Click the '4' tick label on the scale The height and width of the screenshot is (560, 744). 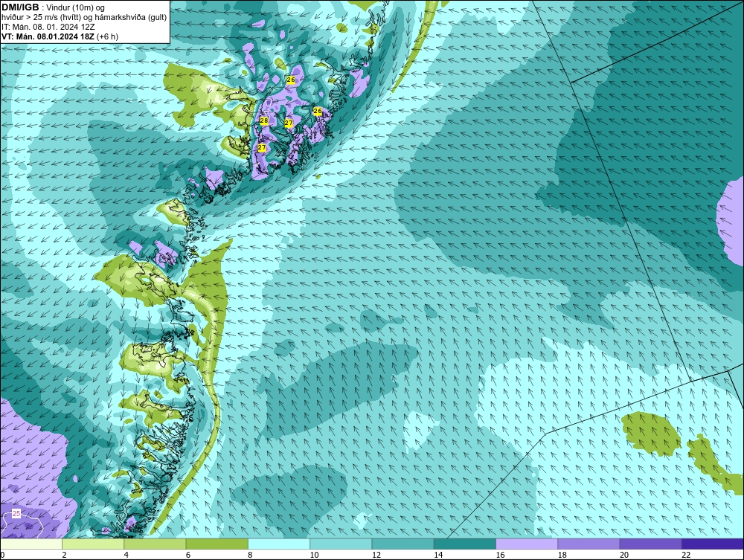pos(126,555)
